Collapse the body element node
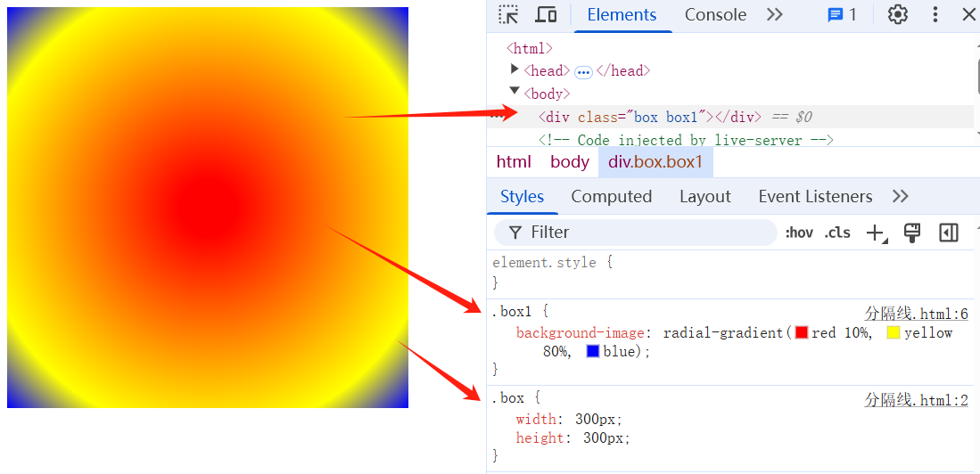This screenshot has width=980, height=474. click(515, 91)
